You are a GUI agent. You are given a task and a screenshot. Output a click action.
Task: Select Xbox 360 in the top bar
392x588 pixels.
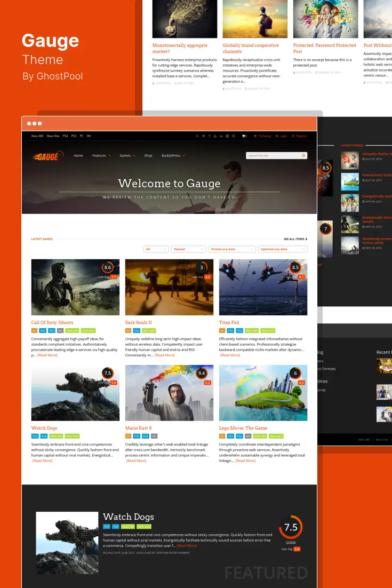click(37, 136)
